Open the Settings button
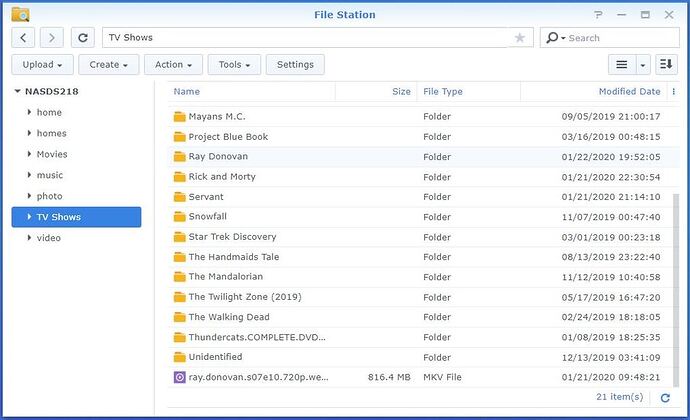Screen dimensions: 690x420 pyautogui.click(x=295, y=65)
